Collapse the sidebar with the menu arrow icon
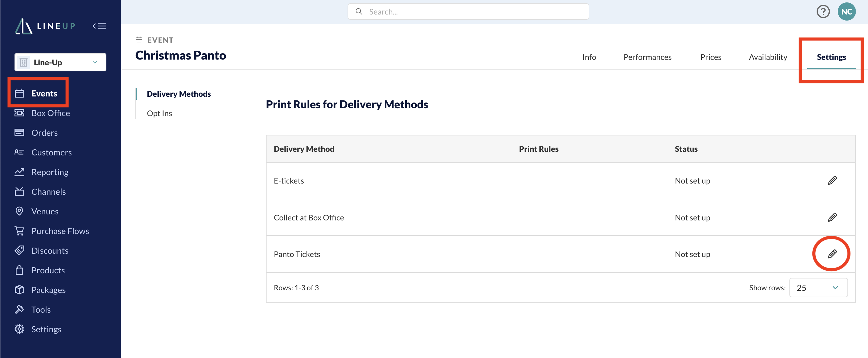This screenshot has height=358, width=868. pyautogui.click(x=99, y=26)
